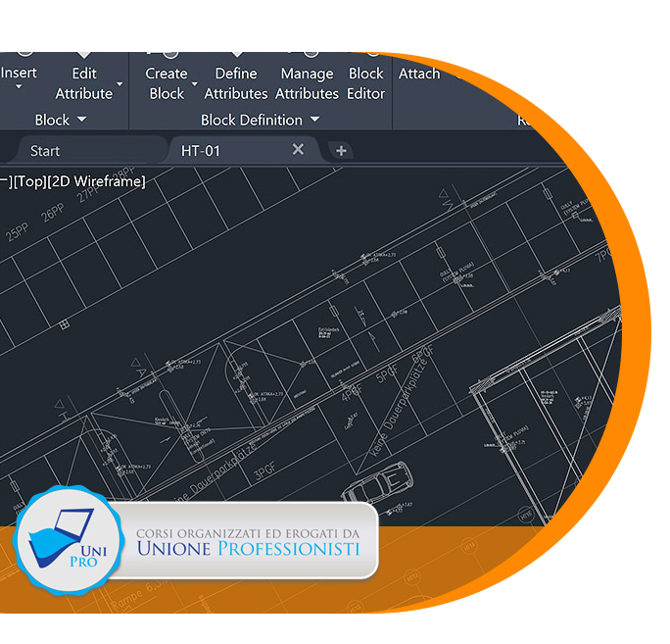Click the [2D Wireframe] visual style control
This screenshot has width=670, height=644.
[x=96, y=181]
